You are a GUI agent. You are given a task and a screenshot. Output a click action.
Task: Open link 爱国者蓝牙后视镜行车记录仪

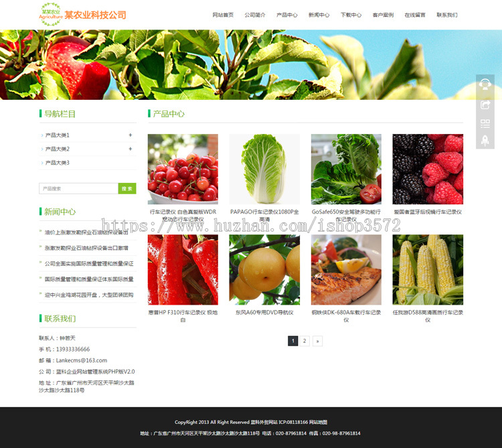pos(428,212)
